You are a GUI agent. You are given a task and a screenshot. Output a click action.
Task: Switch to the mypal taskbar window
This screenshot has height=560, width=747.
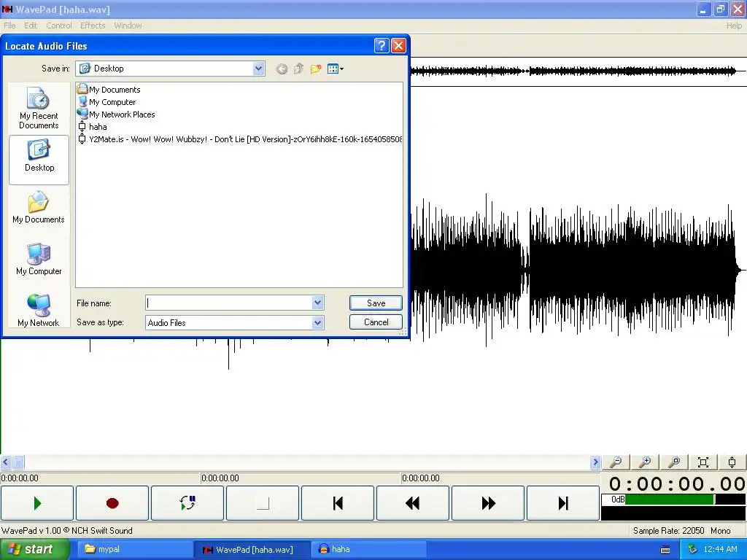point(133,549)
